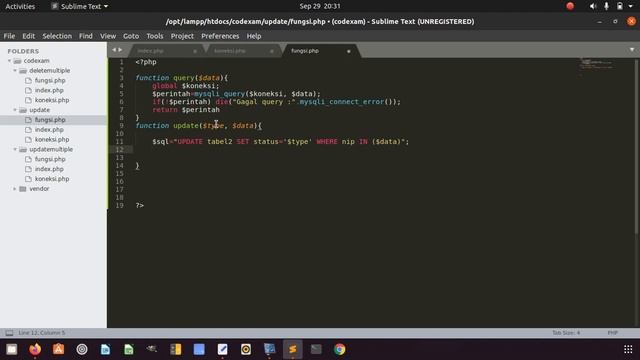Open the Terminal from the dock
640x360 pixels.
[316, 349]
